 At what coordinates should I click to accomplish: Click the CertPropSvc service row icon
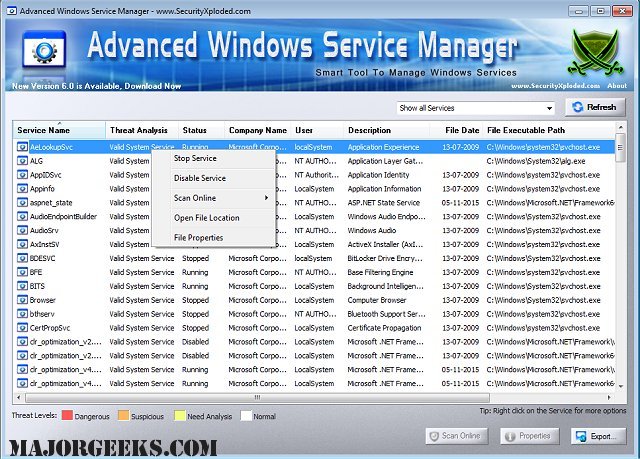point(22,328)
